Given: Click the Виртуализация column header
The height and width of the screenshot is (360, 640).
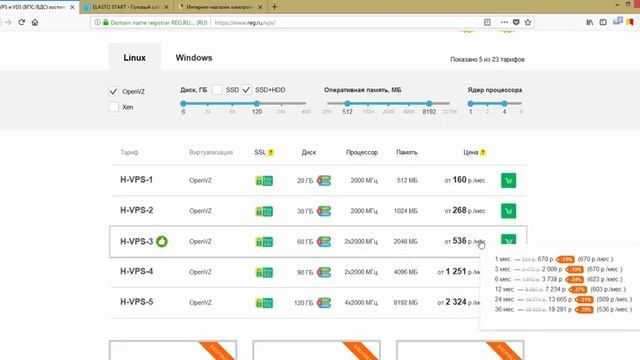Looking at the screenshot, I should click(x=211, y=152).
